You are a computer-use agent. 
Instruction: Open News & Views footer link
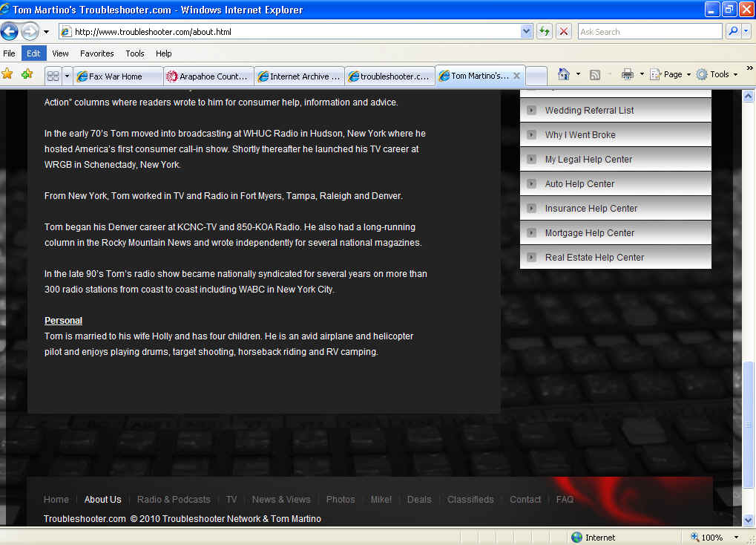pos(281,500)
